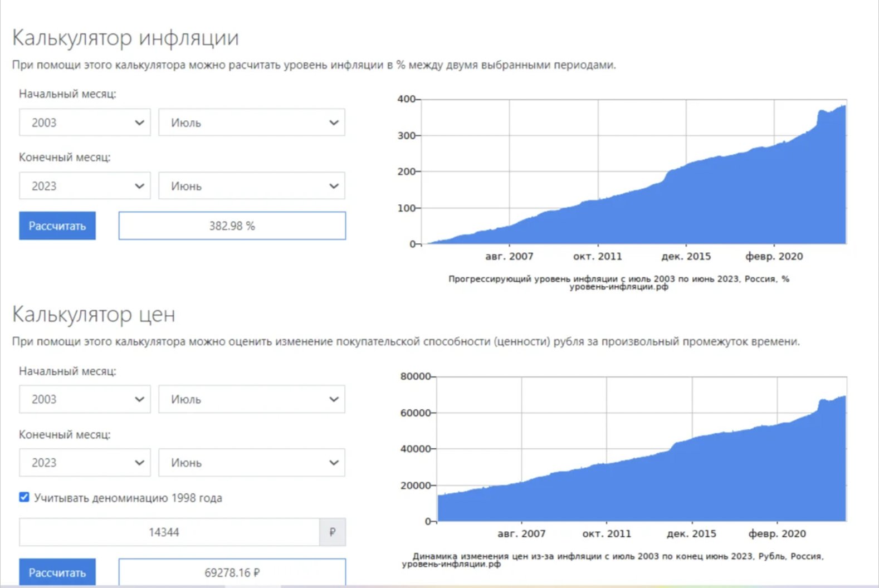Select the inflation calculator end month Июнь dropdown
The width and height of the screenshot is (879, 588).
[251, 186]
